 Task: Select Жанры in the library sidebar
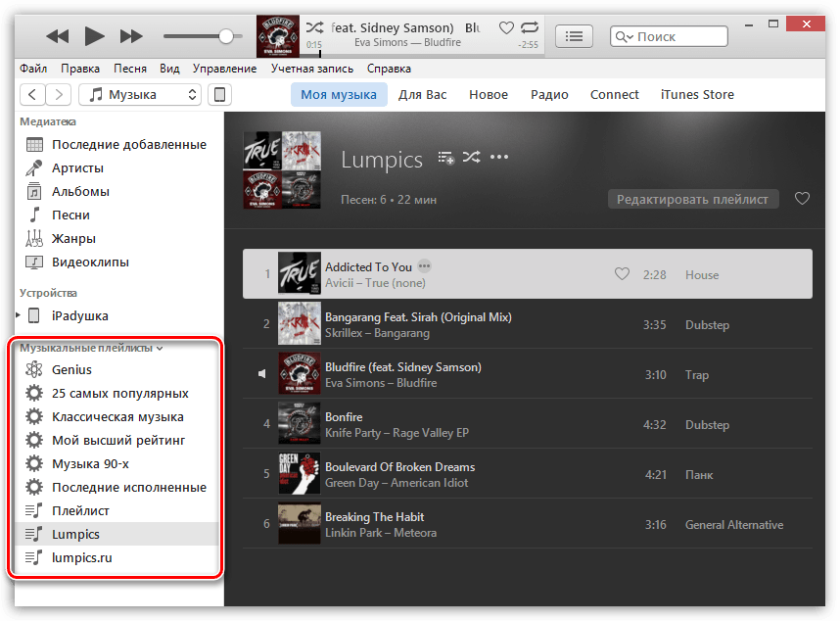click(x=117, y=239)
